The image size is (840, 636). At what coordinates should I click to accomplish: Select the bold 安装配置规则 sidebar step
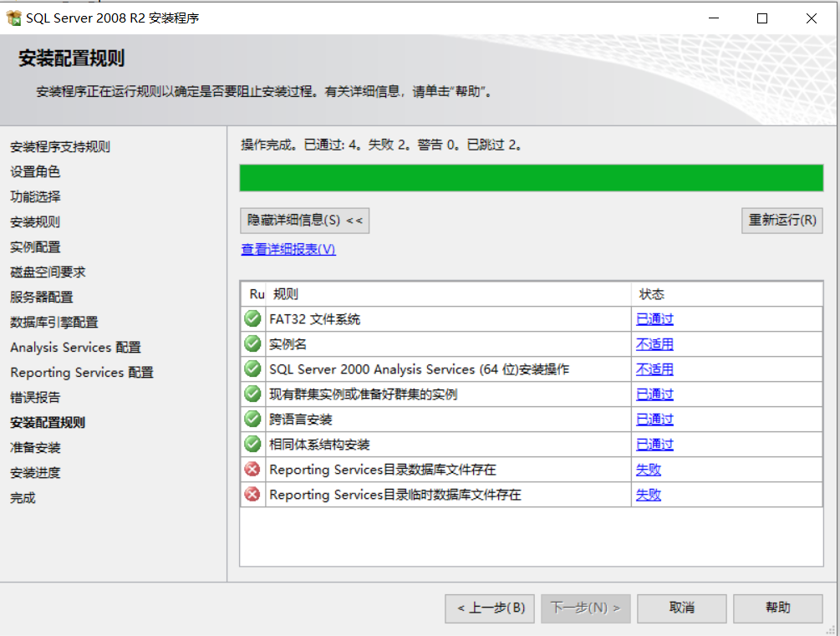point(48,422)
